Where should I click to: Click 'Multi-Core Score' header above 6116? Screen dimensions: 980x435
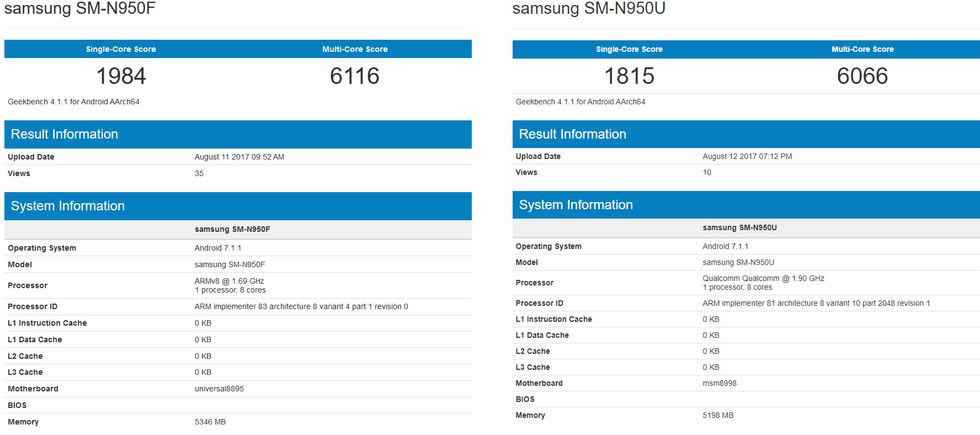(355, 49)
